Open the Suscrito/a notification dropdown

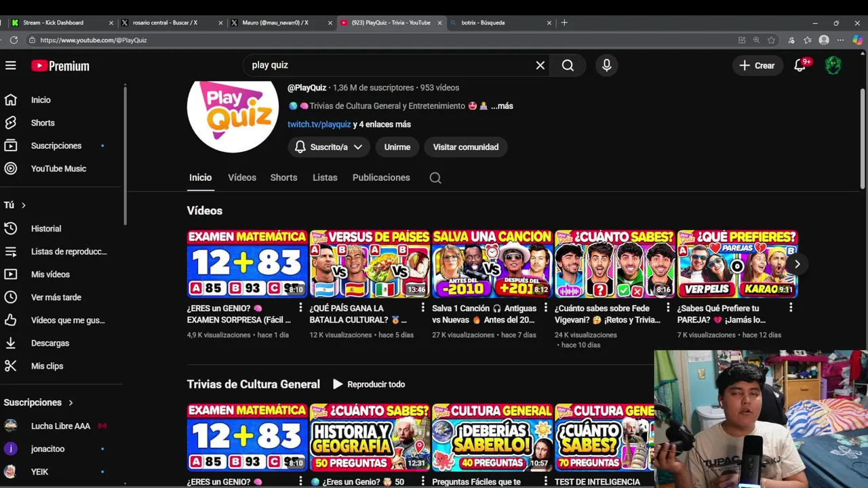point(328,147)
